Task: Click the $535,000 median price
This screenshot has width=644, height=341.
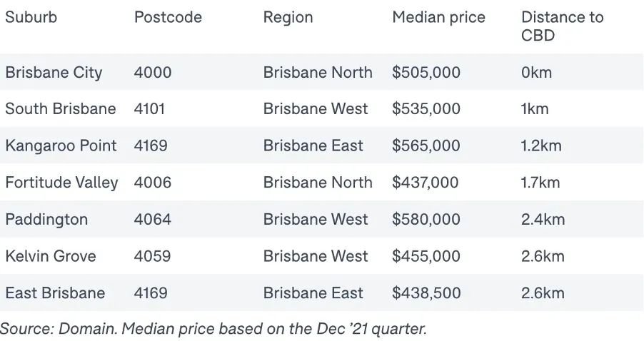Action: (426, 108)
